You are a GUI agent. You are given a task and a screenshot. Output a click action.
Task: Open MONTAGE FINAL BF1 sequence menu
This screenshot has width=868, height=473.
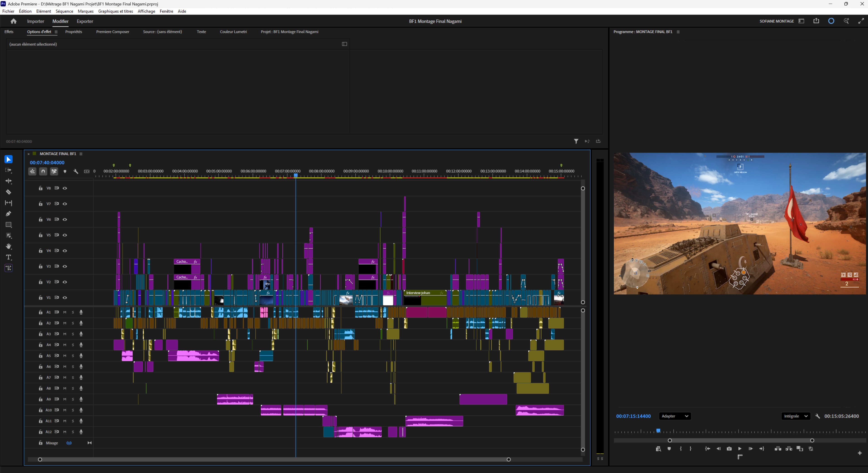[x=81, y=154]
